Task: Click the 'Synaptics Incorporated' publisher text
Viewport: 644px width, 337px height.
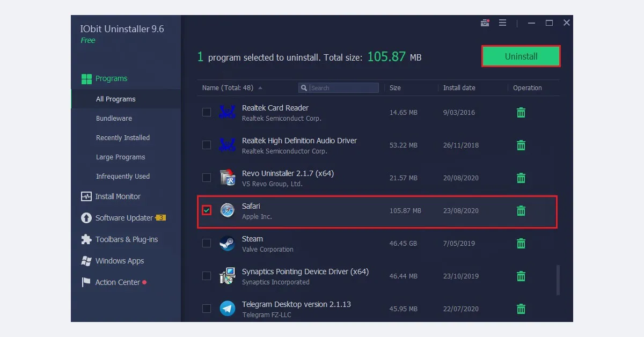Action: pos(276,282)
